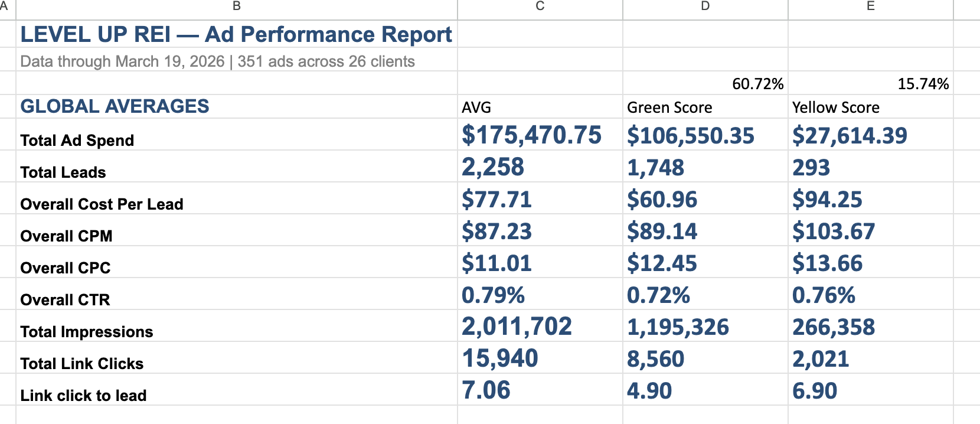Screen dimensions: 980x424
Task: Click the Overall CTR row label
Action: pos(237,294)
